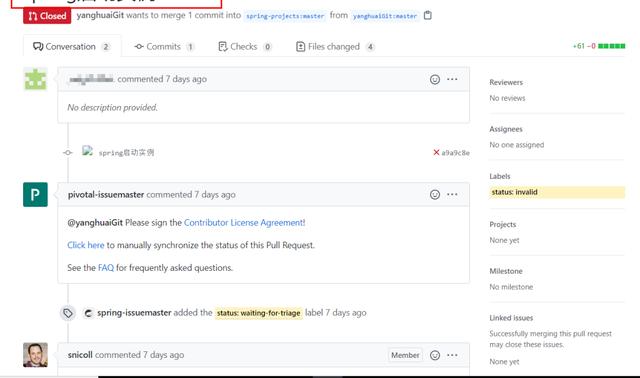This screenshot has width=640, height=378.
Task: Open options menu on first comment
Action: (x=452, y=79)
